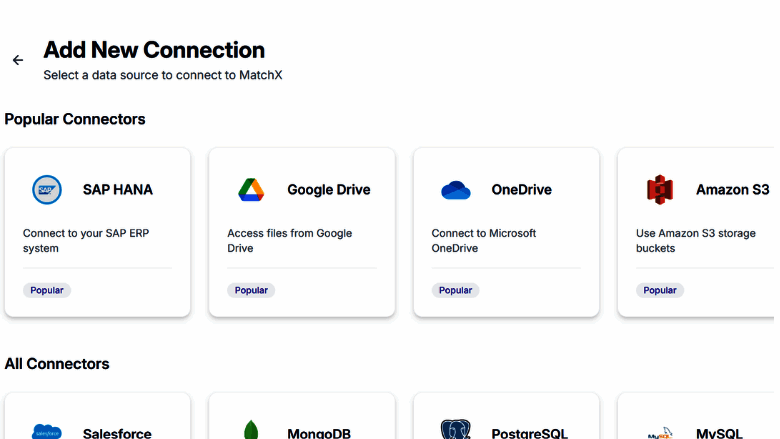Image resolution: width=780 pixels, height=439 pixels.
Task: Select the SAP HANA connector title
Action: pyautogui.click(x=118, y=189)
